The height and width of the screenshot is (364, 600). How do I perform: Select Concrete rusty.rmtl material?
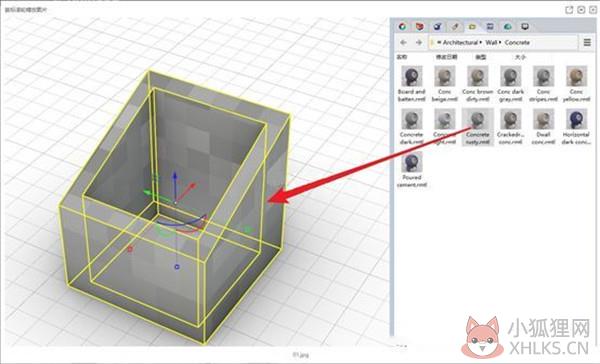click(478, 126)
